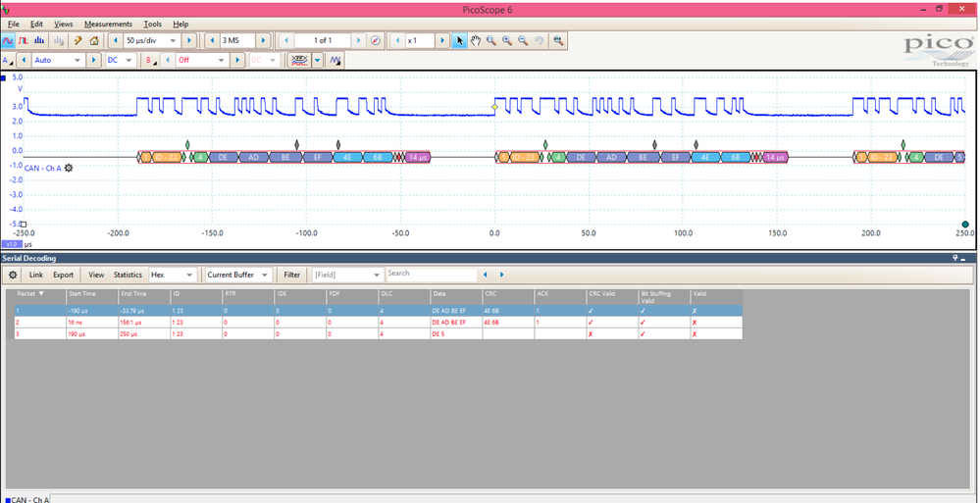This screenshot has width=980, height=503.
Task: Click the Undo zoom icon
Action: click(539, 40)
